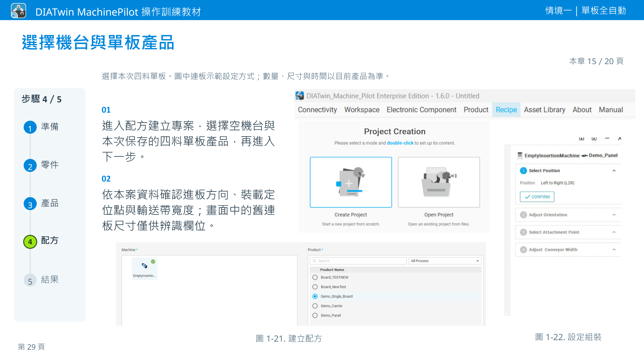Click the board icon beside Demo_Panel
The image size is (644, 362).
point(584,156)
